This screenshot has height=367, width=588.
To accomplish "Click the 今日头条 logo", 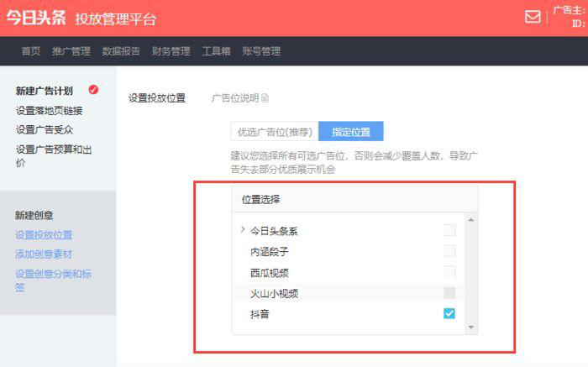I will click(36, 18).
